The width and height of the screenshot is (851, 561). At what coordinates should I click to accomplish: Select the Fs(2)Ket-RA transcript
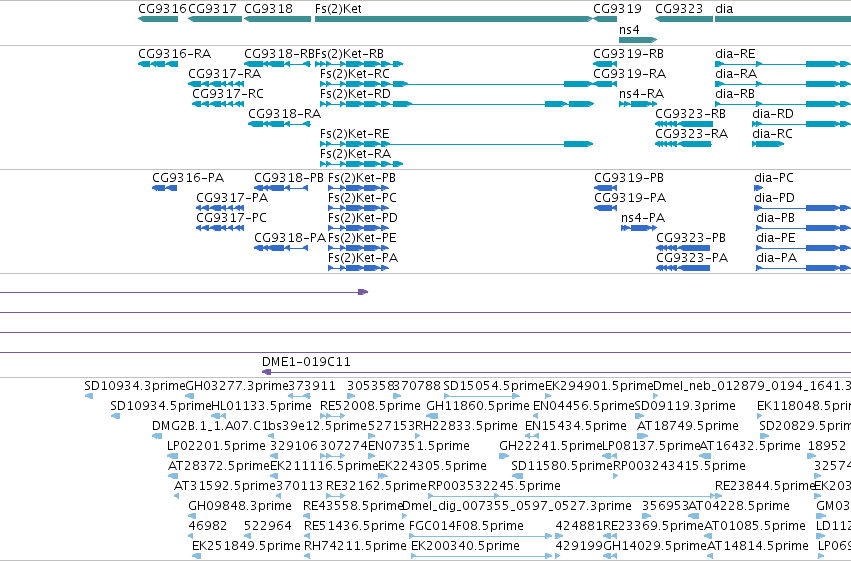pyautogui.click(x=361, y=164)
